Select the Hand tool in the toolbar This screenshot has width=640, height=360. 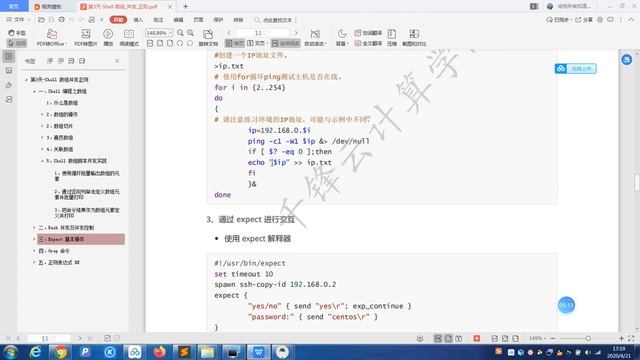pyautogui.click(x=17, y=33)
